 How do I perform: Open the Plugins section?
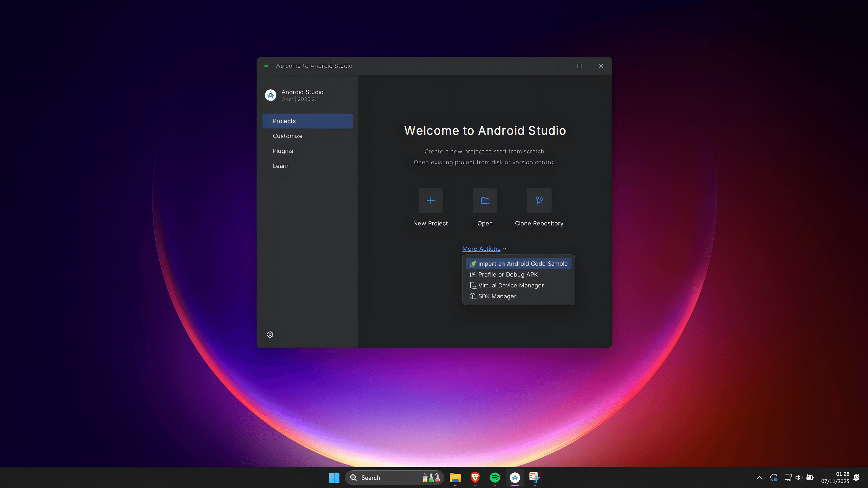pos(283,151)
